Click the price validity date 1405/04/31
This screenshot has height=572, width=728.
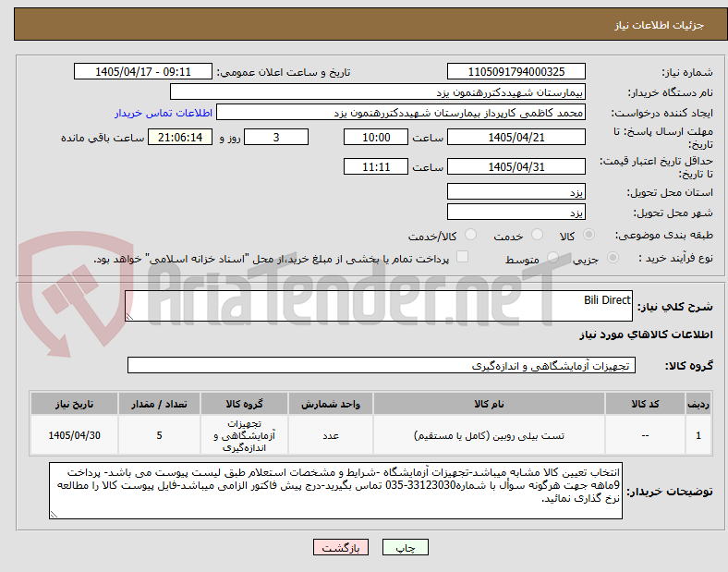click(516, 166)
